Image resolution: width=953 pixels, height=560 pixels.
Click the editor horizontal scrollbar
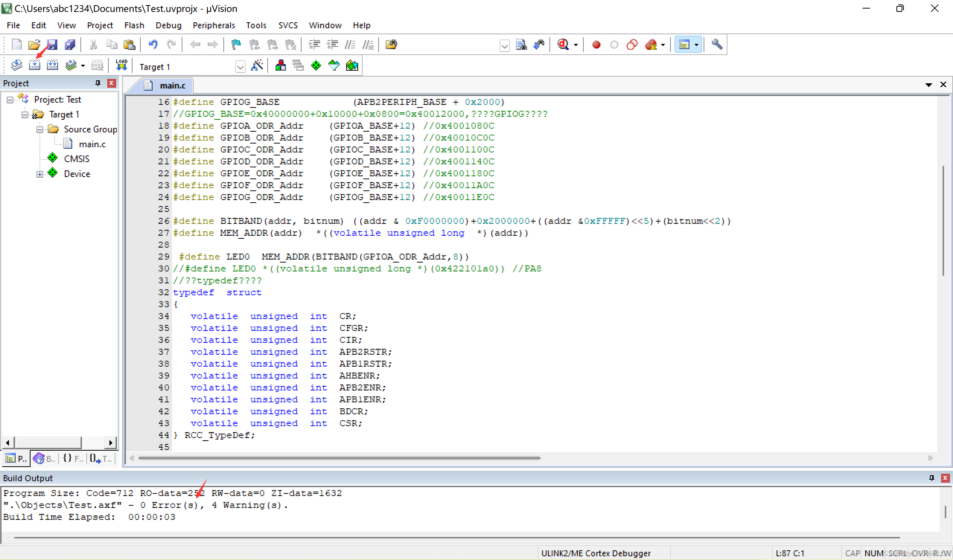coord(339,458)
